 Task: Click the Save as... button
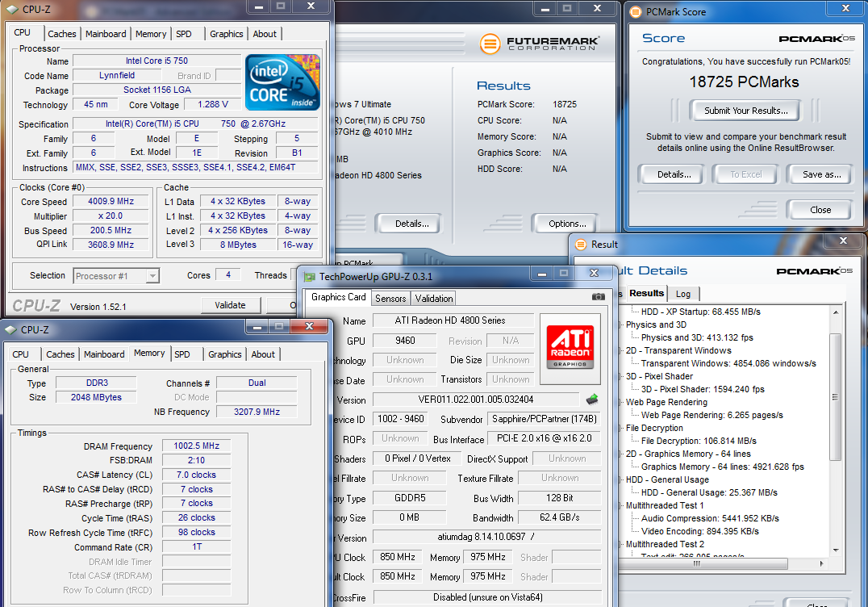coord(821,174)
